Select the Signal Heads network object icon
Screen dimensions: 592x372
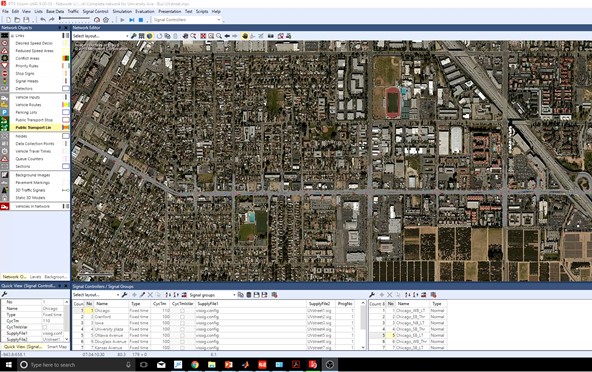tap(5, 81)
